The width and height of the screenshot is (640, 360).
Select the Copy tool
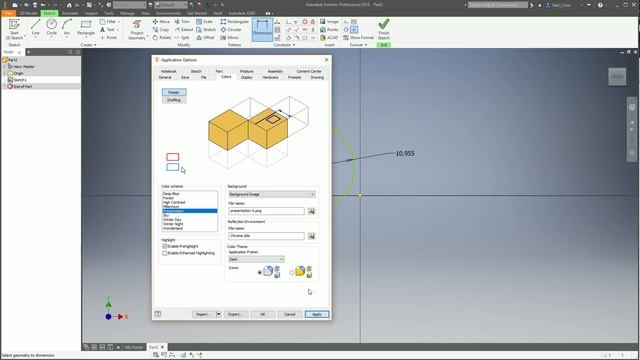click(160, 29)
